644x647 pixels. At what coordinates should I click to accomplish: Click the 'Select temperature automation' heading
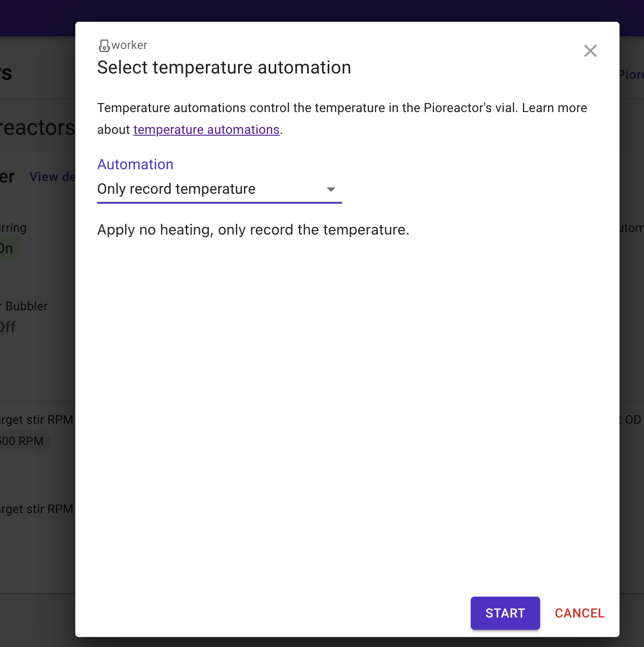pos(224,68)
